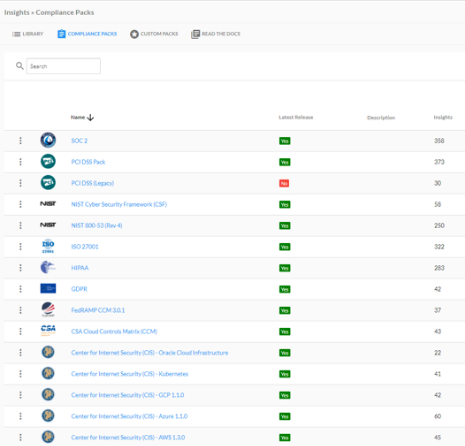Open kebab menu for ISO 27001 row
The image size is (465, 446).
(20, 247)
